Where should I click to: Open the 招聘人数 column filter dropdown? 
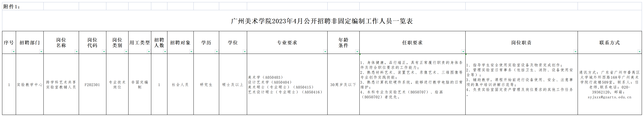[x=165, y=52]
